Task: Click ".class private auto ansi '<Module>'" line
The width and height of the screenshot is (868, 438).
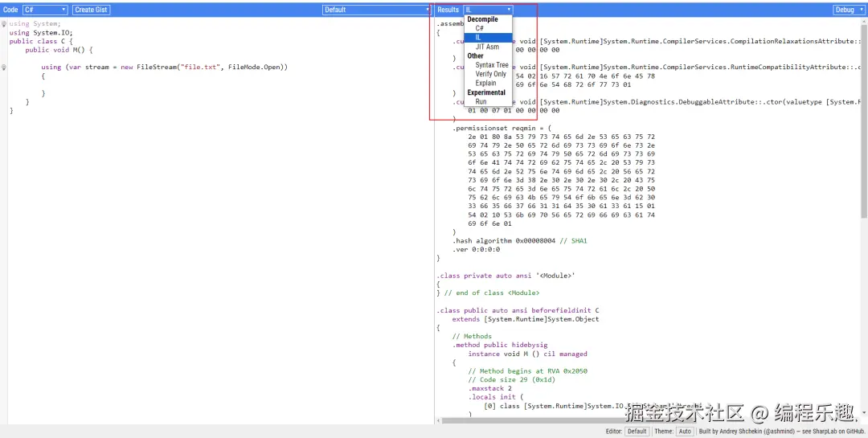Action: pos(506,276)
